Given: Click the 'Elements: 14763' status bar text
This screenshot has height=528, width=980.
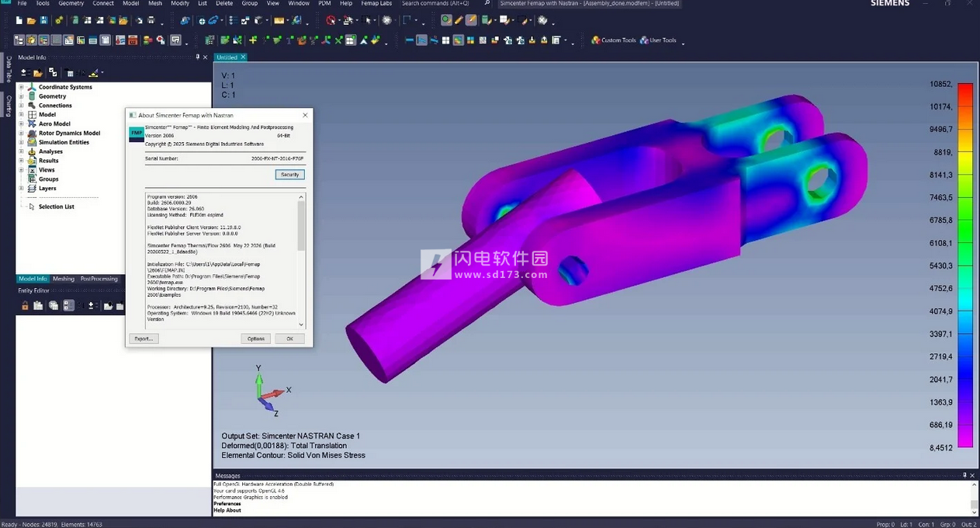Looking at the screenshot, I should pyautogui.click(x=81, y=524).
